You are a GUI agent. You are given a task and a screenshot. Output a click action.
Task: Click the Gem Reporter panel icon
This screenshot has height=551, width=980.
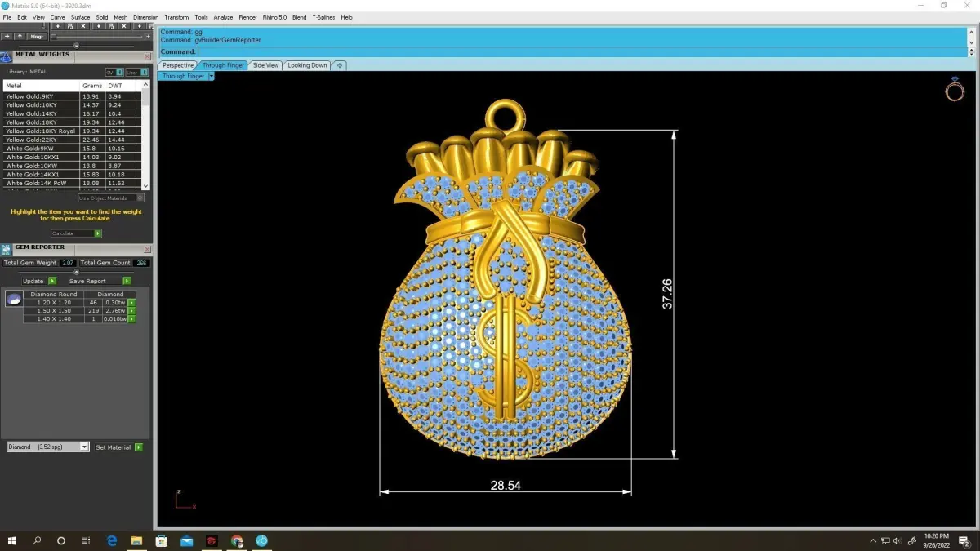pyautogui.click(x=7, y=249)
